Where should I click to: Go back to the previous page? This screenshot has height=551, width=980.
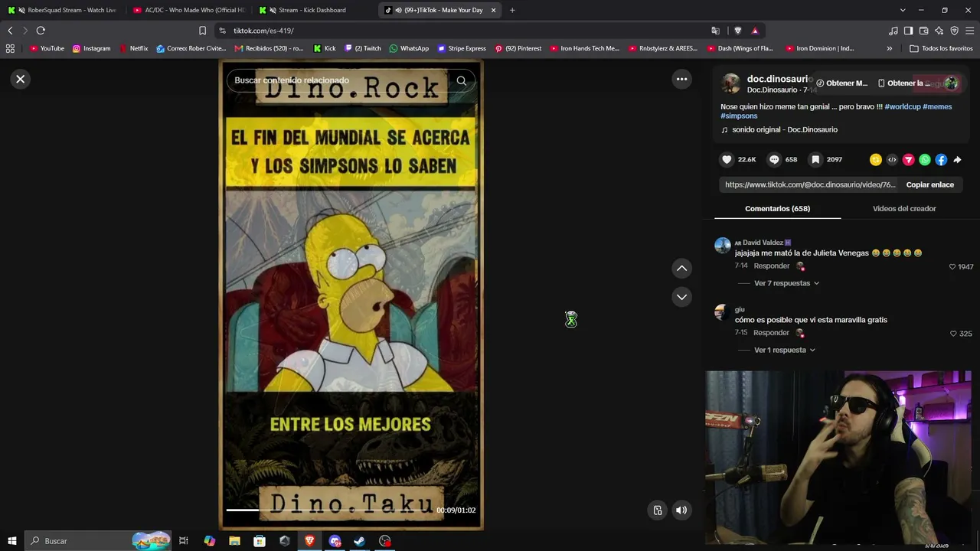pyautogui.click(x=10, y=31)
